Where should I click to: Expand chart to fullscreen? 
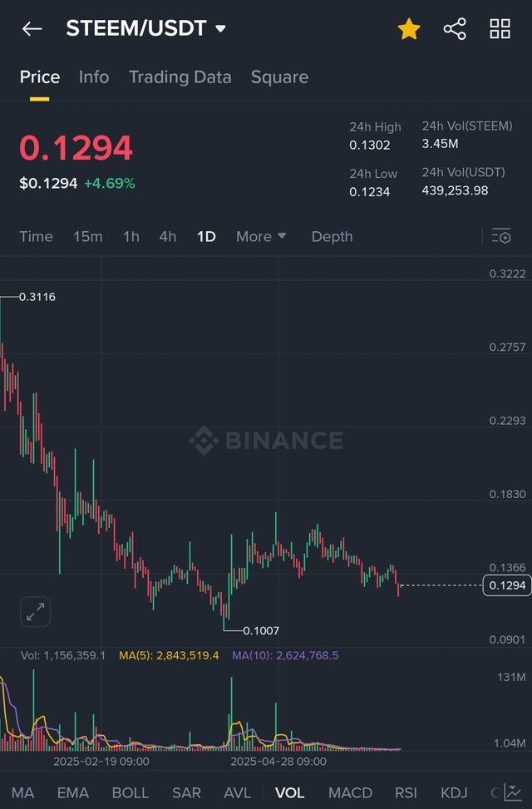point(36,612)
